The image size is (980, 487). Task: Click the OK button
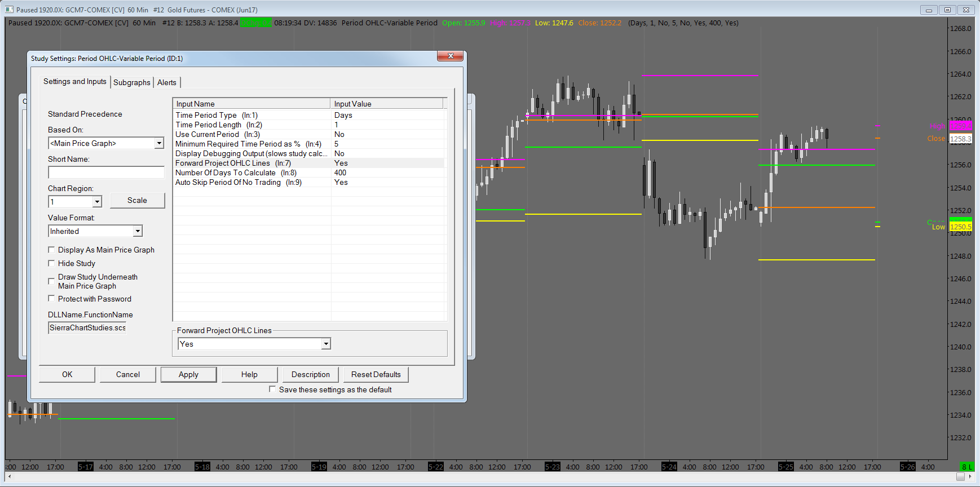pos(67,374)
